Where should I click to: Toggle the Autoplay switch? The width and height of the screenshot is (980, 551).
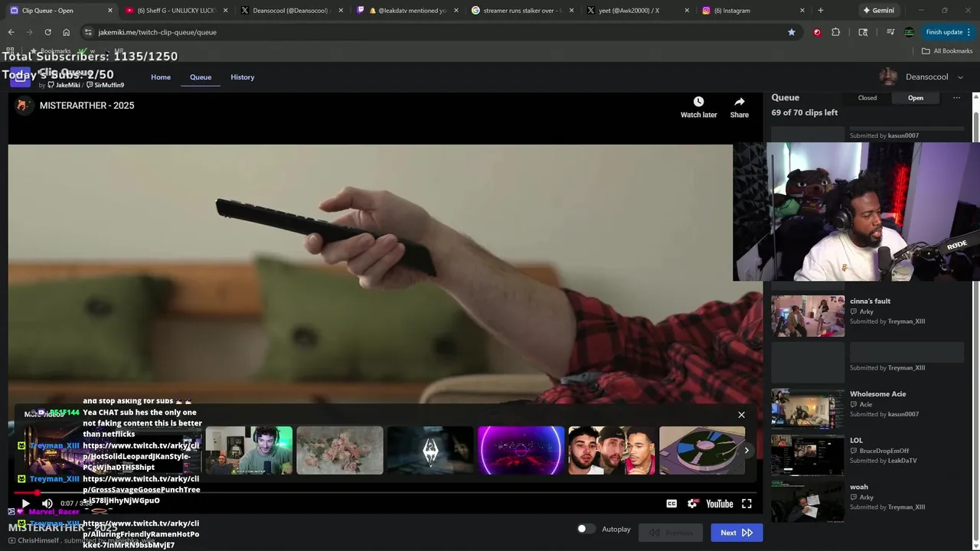[x=586, y=529]
